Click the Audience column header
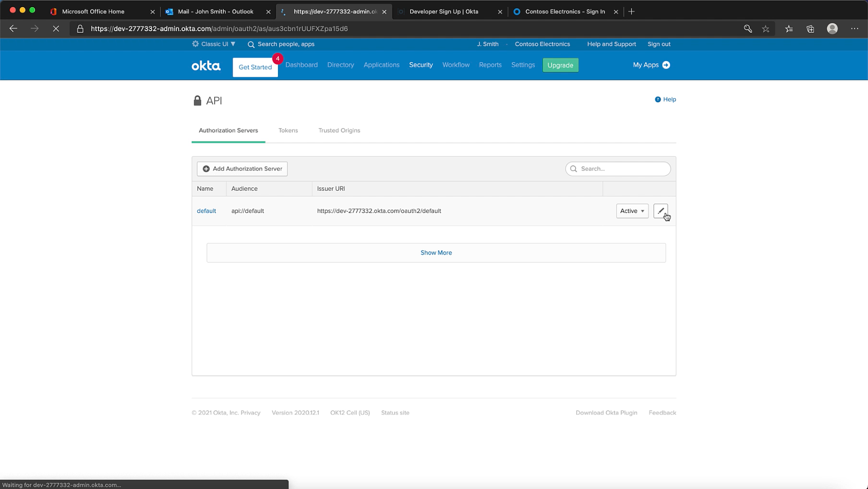The height and width of the screenshot is (489, 868). pos(244,189)
